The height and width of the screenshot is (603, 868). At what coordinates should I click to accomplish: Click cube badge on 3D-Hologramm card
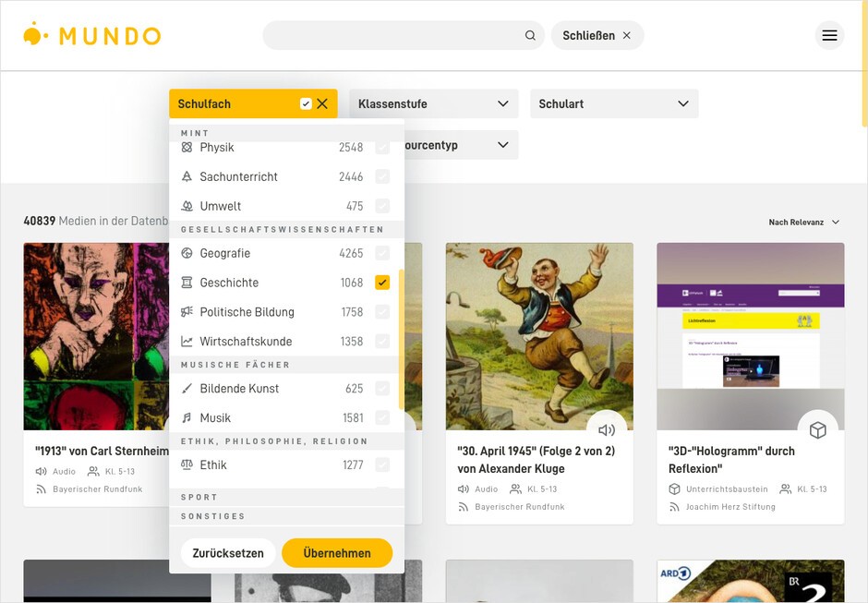tap(817, 430)
